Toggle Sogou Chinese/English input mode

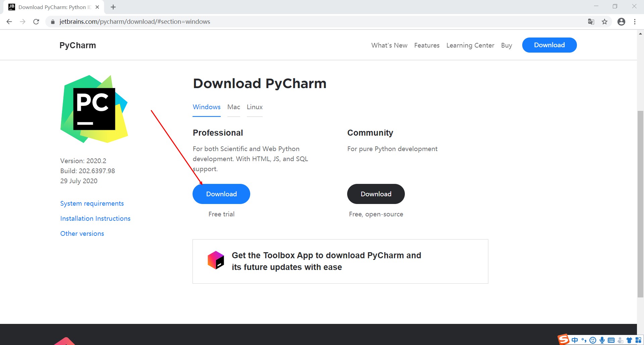point(575,340)
